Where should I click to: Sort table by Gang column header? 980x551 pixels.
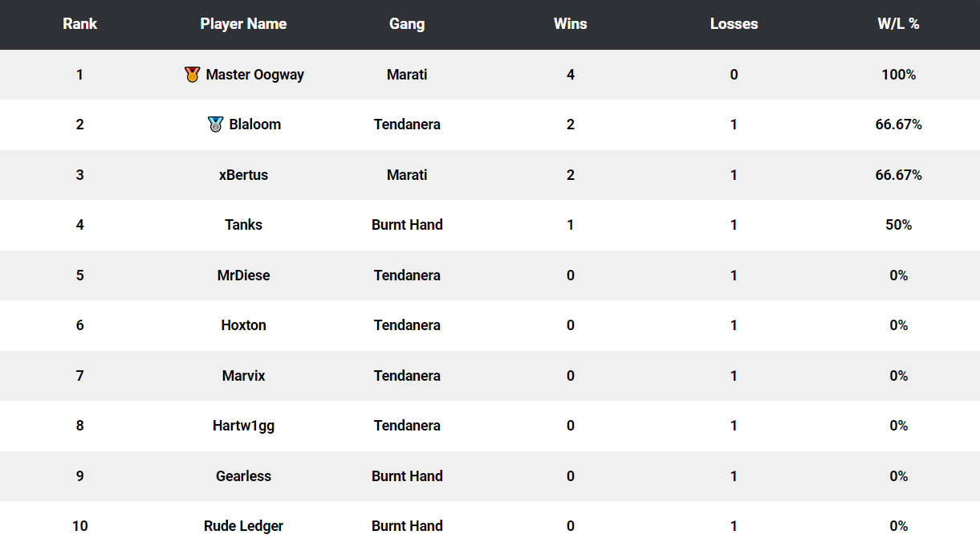point(407,24)
